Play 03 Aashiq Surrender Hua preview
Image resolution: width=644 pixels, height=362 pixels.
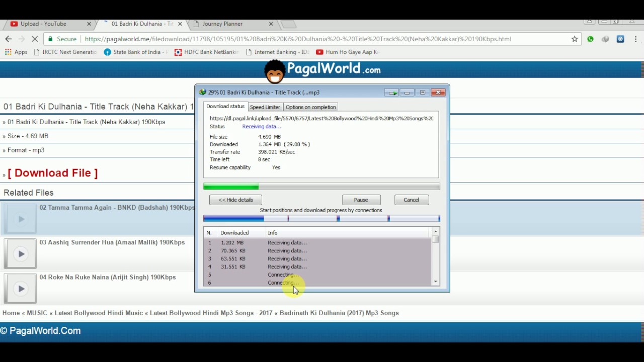coord(21,254)
